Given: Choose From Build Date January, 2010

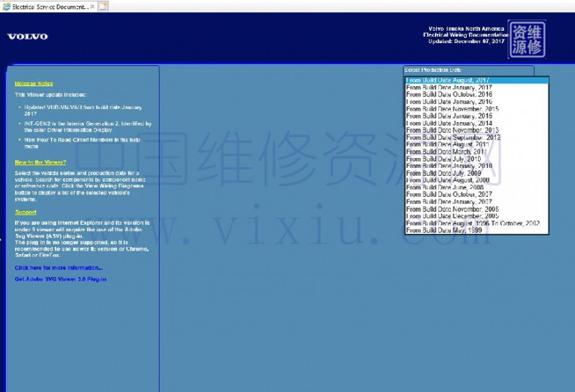Looking at the screenshot, I should click(477, 166).
